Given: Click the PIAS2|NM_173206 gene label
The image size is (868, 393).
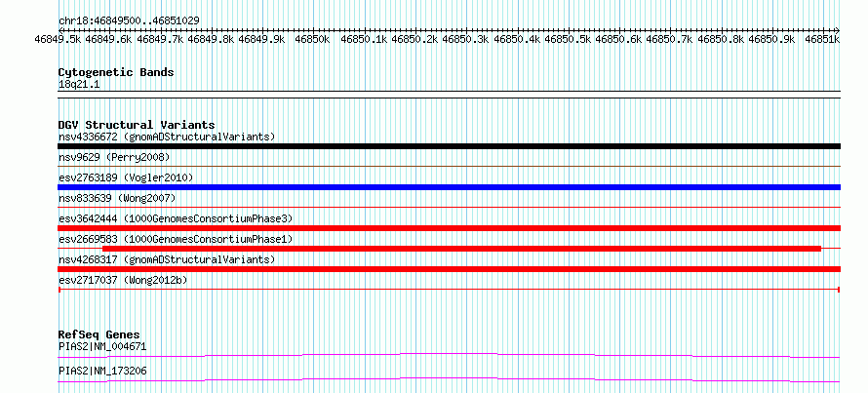Looking at the screenshot, I should pos(102,371).
